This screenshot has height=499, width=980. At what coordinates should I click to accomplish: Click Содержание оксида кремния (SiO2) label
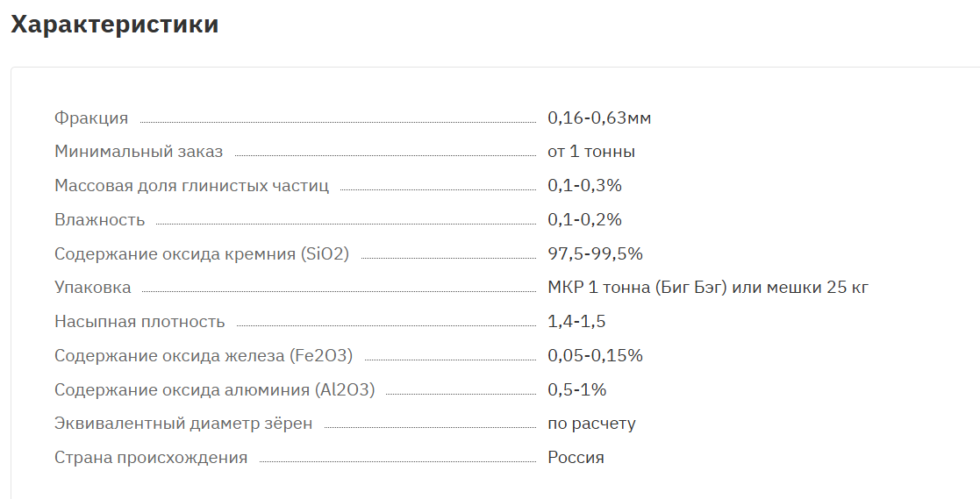(x=202, y=253)
